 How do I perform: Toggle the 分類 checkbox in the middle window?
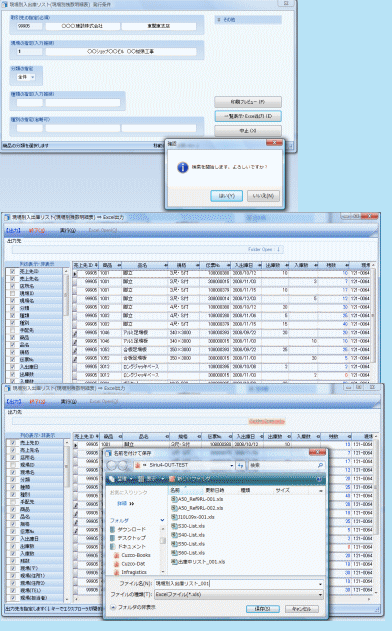[13, 308]
